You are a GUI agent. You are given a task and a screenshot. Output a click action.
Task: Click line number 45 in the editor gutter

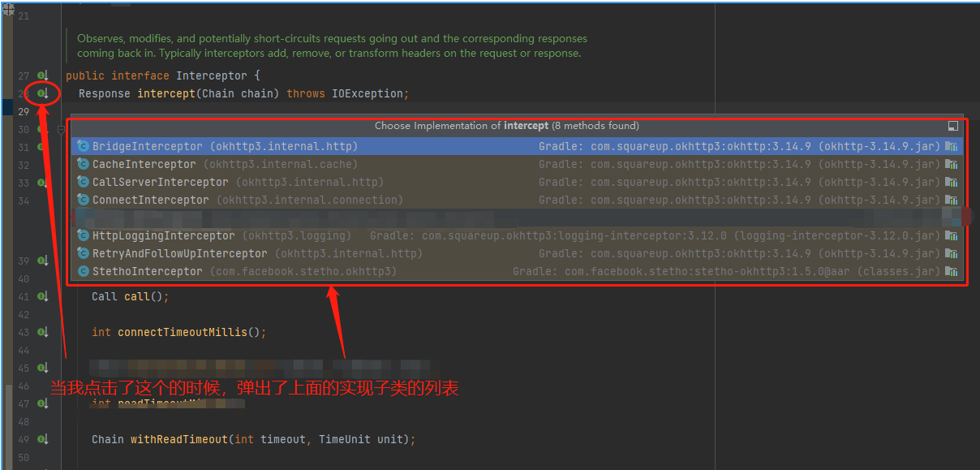click(x=22, y=368)
